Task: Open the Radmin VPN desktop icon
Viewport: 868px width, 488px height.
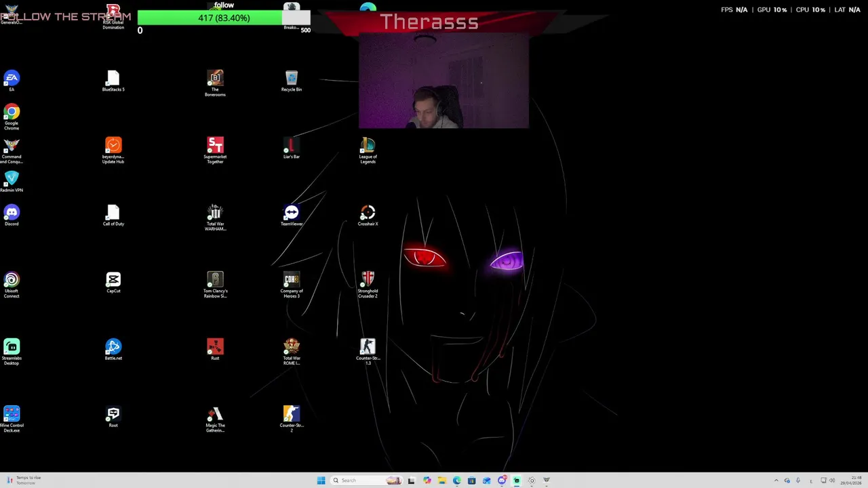Action: click(x=12, y=182)
